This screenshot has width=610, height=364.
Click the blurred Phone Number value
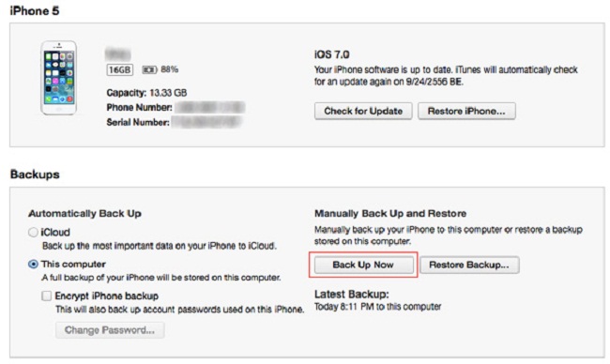click(x=209, y=107)
